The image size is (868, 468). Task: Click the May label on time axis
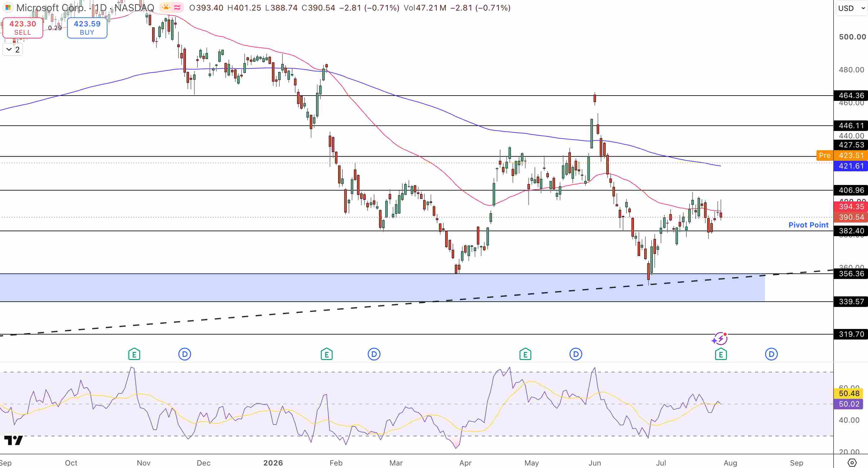tap(532, 463)
